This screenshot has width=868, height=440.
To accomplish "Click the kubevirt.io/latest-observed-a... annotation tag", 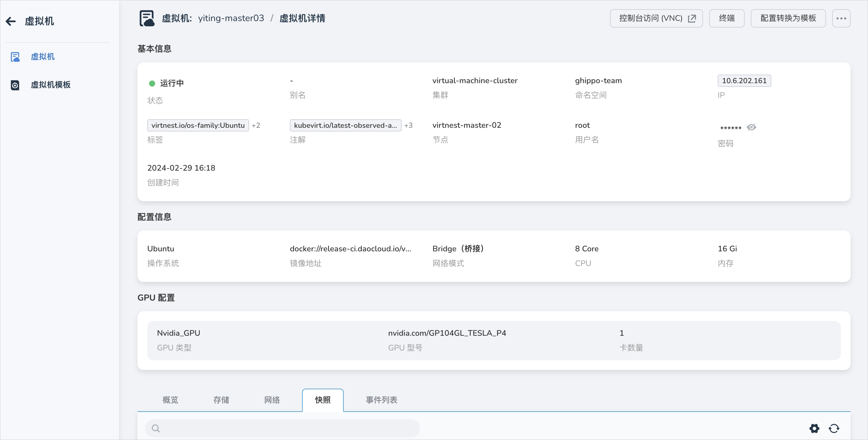I will point(345,125).
